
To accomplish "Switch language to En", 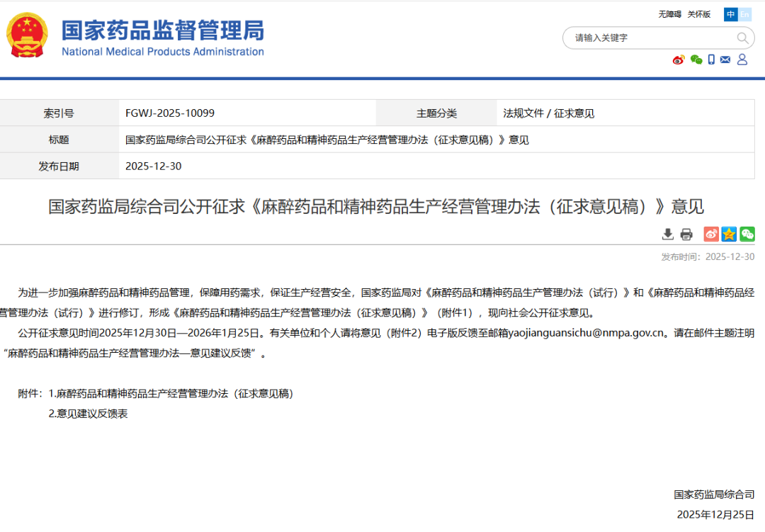I will 745,14.
